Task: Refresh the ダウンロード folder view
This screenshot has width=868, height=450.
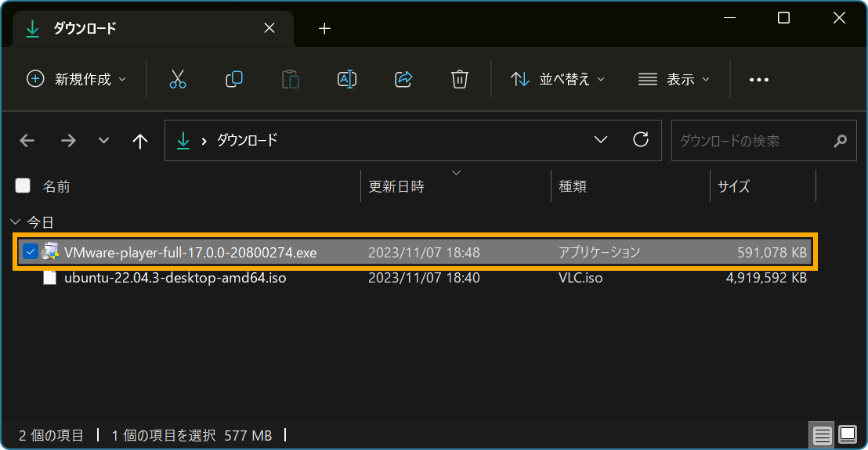Action: click(641, 140)
